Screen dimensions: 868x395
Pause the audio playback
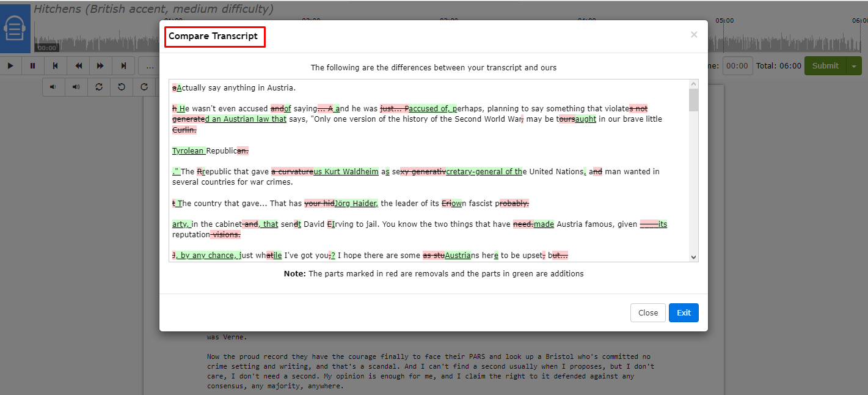33,65
